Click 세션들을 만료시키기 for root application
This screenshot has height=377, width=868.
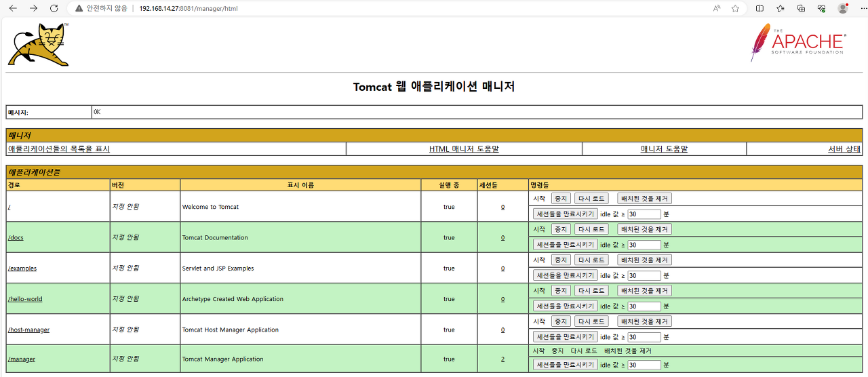(565, 214)
